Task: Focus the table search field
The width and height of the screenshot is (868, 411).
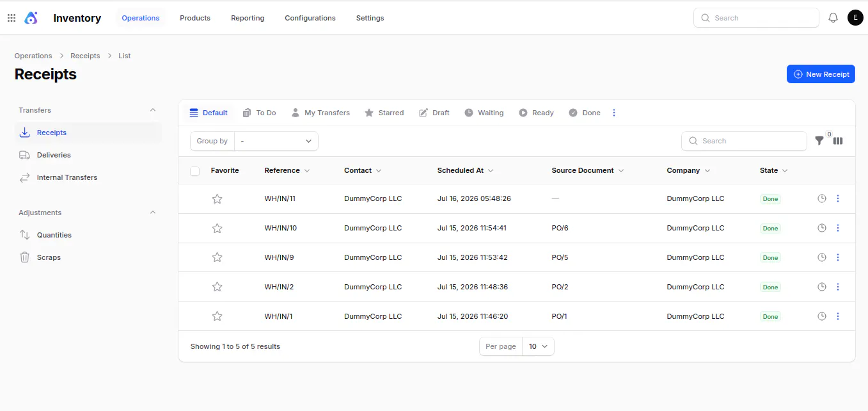Action: click(744, 141)
